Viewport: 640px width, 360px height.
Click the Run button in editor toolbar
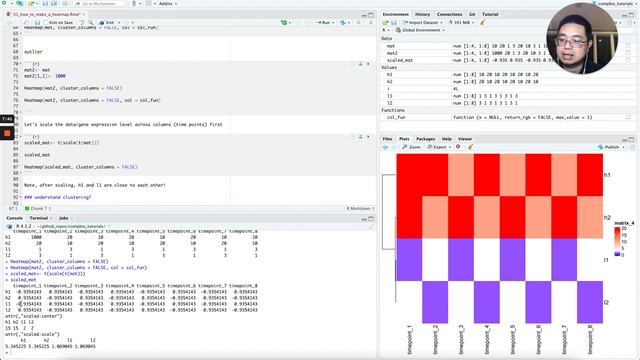point(323,23)
